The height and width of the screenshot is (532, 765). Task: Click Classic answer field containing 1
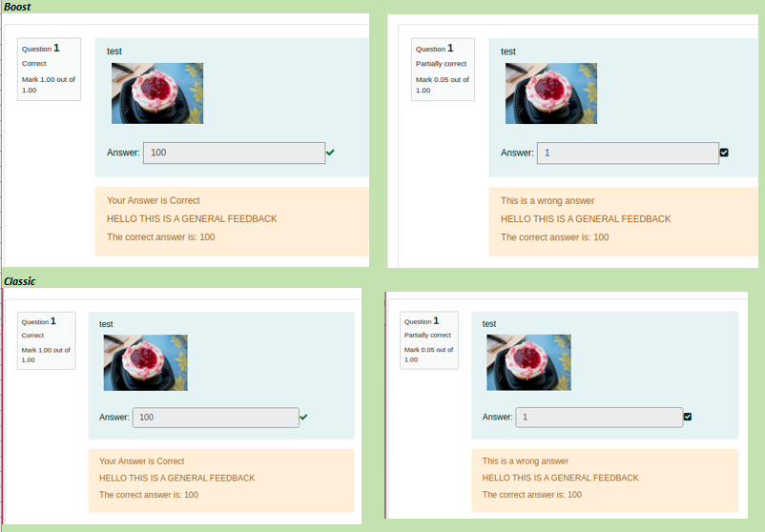(599, 418)
